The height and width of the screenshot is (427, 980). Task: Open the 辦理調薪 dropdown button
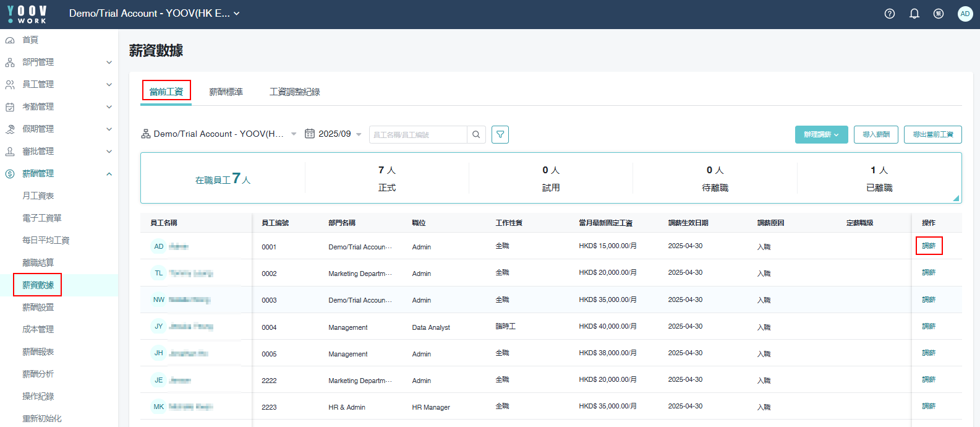[x=821, y=134]
